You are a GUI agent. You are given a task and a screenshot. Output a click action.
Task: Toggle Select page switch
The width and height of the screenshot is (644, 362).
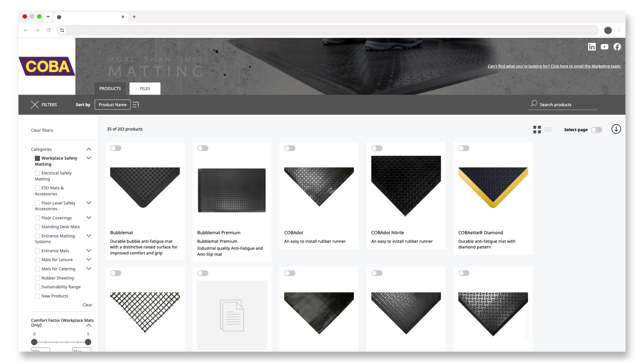tap(597, 130)
